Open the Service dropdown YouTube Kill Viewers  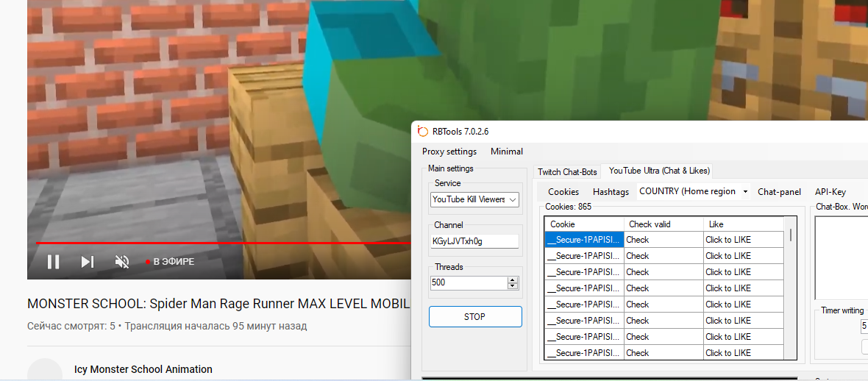coord(474,199)
